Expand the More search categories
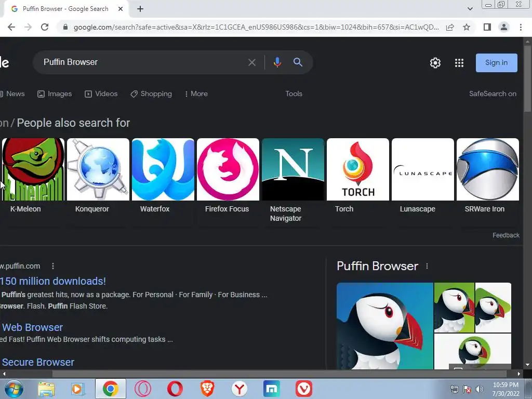This screenshot has height=399, width=532. pos(196,94)
